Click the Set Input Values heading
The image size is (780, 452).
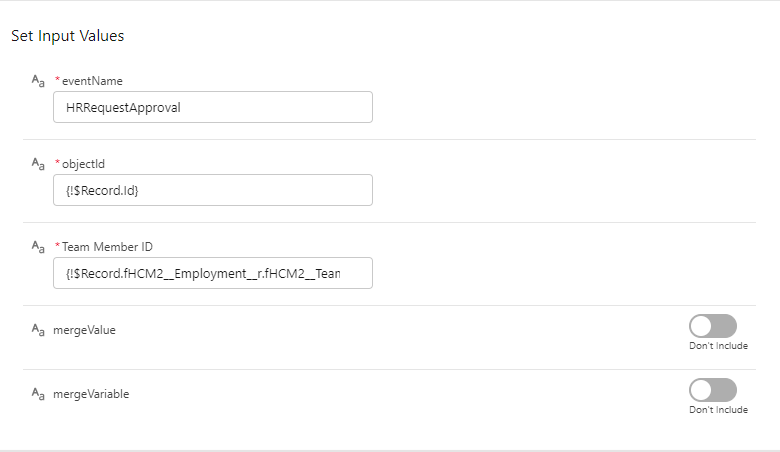tap(67, 36)
